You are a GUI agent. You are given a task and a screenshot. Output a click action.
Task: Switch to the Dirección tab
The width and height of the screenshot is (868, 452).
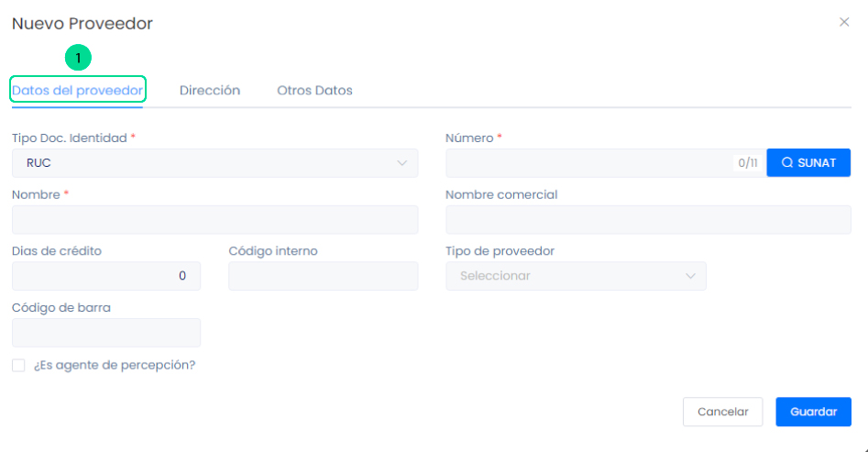tap(210, 91)
